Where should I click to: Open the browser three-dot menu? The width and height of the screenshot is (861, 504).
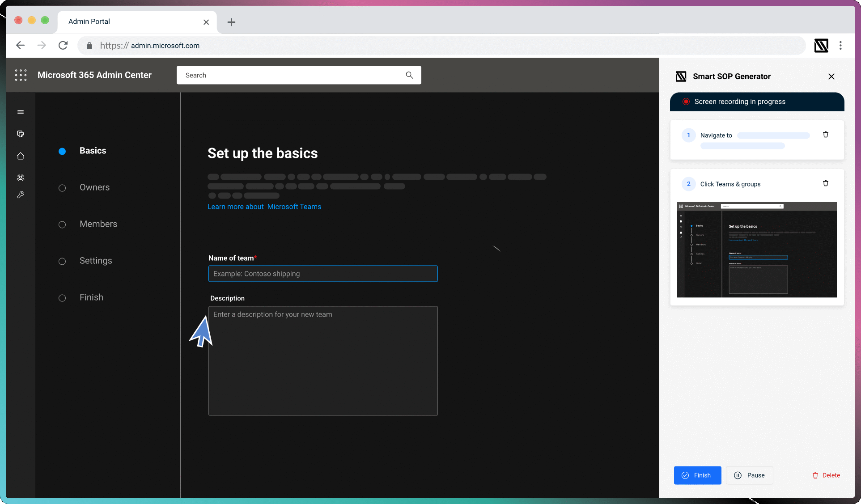(x=840, y=46)
